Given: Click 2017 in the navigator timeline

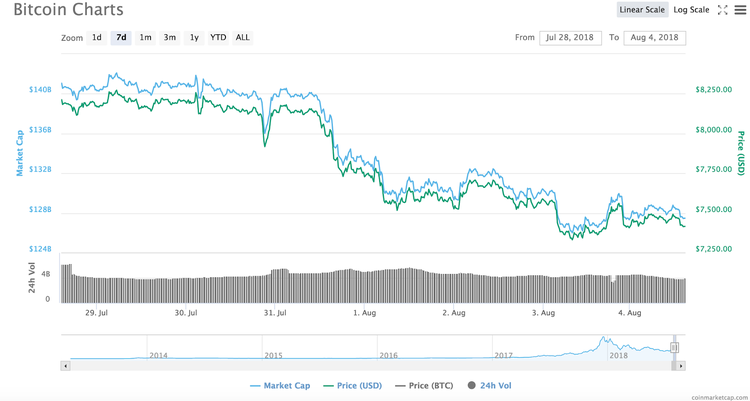Looking at the screenshot, I should coord(504,356).
